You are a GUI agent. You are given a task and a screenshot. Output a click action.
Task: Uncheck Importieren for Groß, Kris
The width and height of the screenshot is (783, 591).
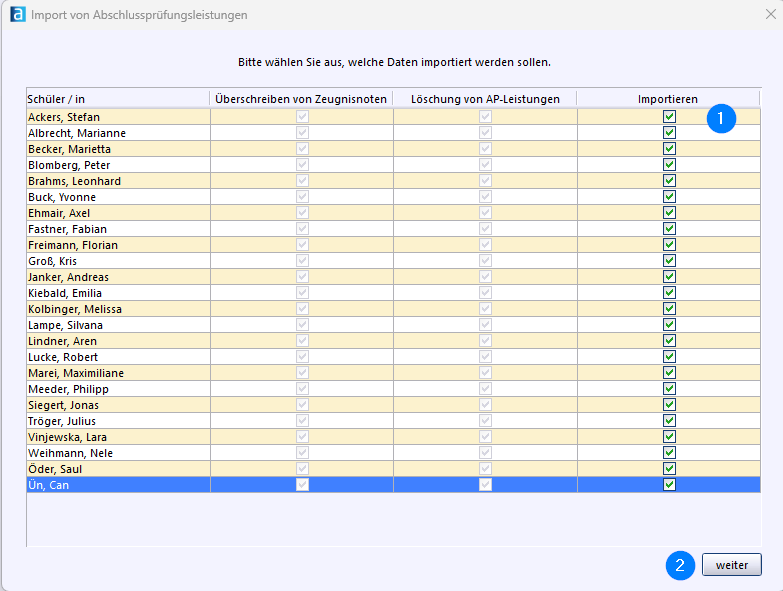pyautogui.click(x=669, y=261)
